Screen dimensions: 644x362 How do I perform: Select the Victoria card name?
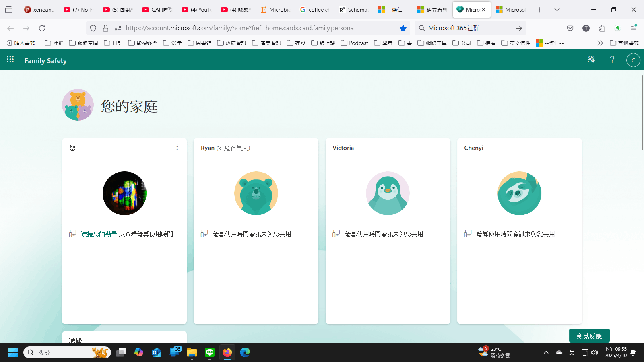pos(343,148)
